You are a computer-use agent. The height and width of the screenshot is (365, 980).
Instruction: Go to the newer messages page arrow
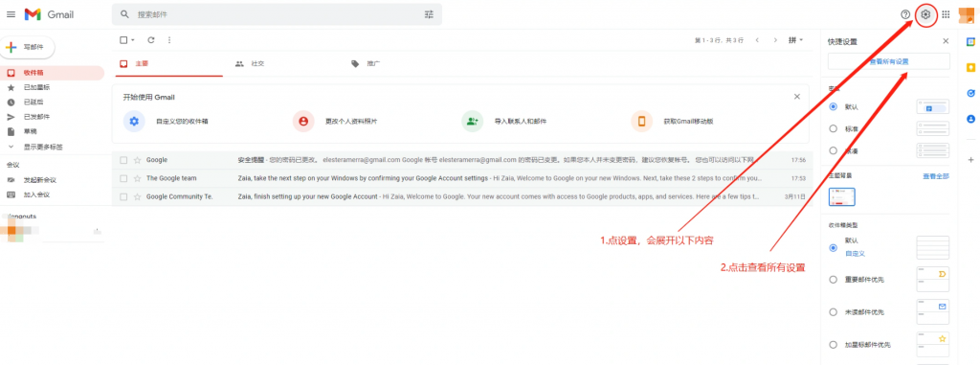point(757,40)
